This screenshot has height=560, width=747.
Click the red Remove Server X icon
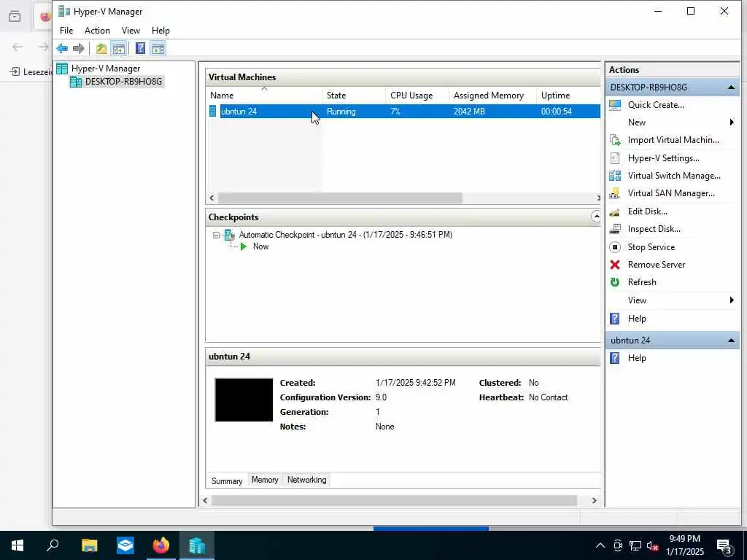coord(615,265)
